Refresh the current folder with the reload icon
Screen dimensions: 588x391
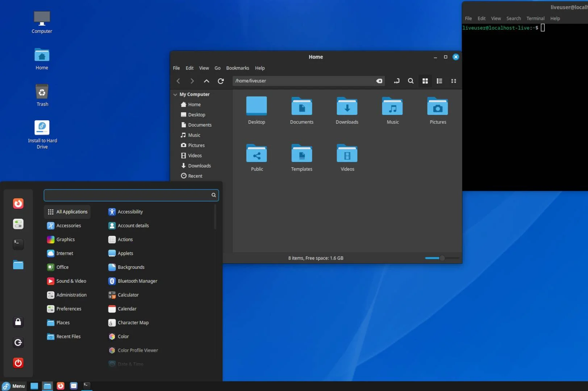221,81
